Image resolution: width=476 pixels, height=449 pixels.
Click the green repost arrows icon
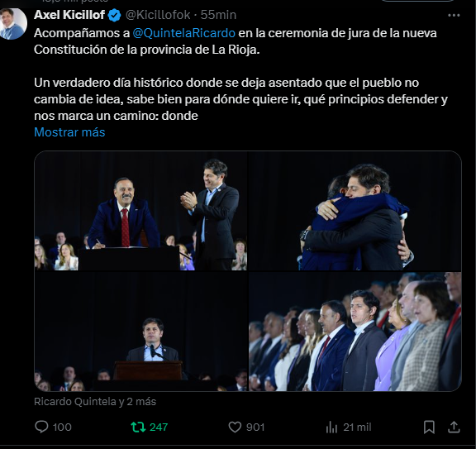(x=138, y=428)
